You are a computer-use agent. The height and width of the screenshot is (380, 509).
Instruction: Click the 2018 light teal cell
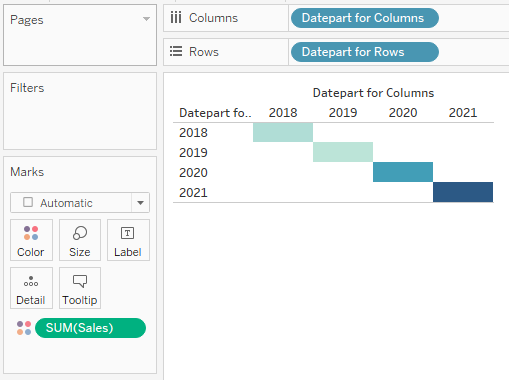tap(283, 132)
